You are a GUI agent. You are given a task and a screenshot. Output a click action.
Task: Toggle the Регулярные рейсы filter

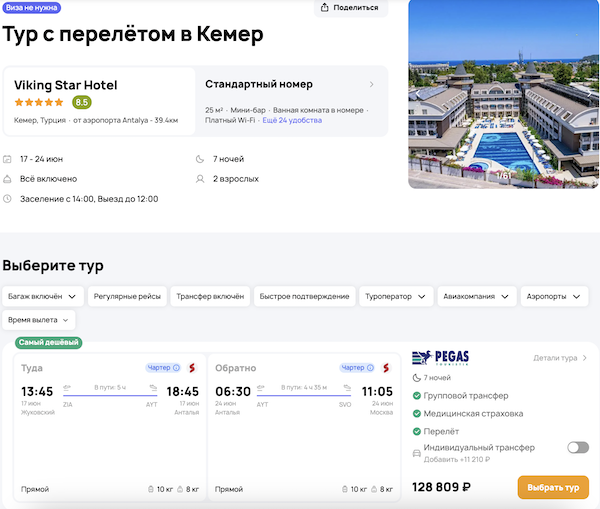[x=125, y=296]
